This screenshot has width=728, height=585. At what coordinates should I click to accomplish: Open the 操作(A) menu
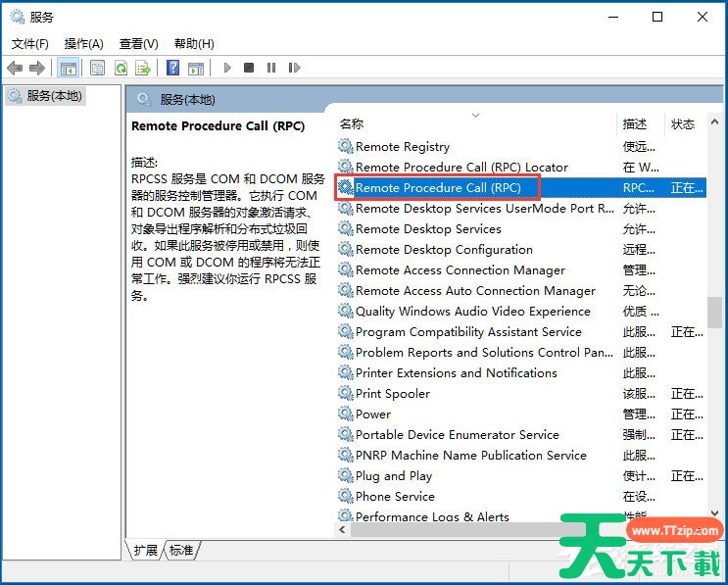[x=83, y=44]
